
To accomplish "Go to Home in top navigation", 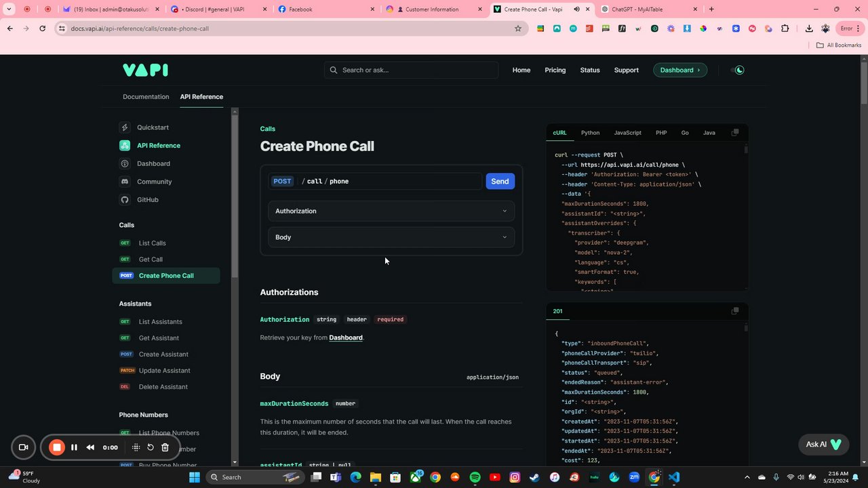I will click(x=521, y=70).
